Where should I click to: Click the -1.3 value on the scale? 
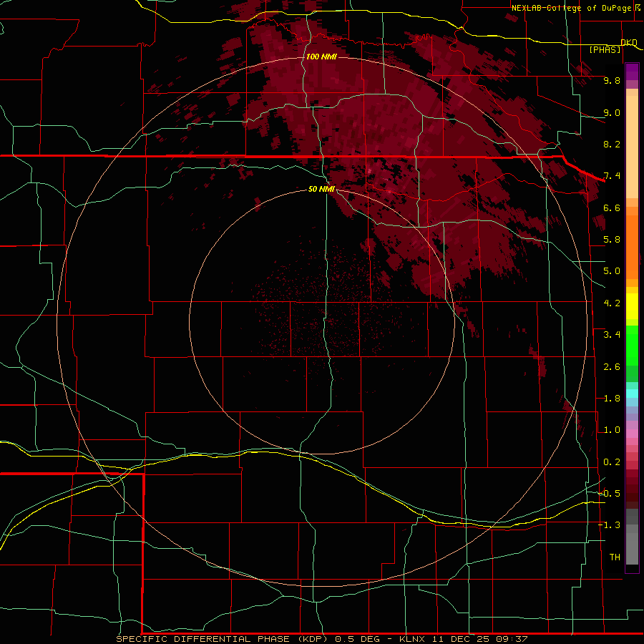[609, 525]
